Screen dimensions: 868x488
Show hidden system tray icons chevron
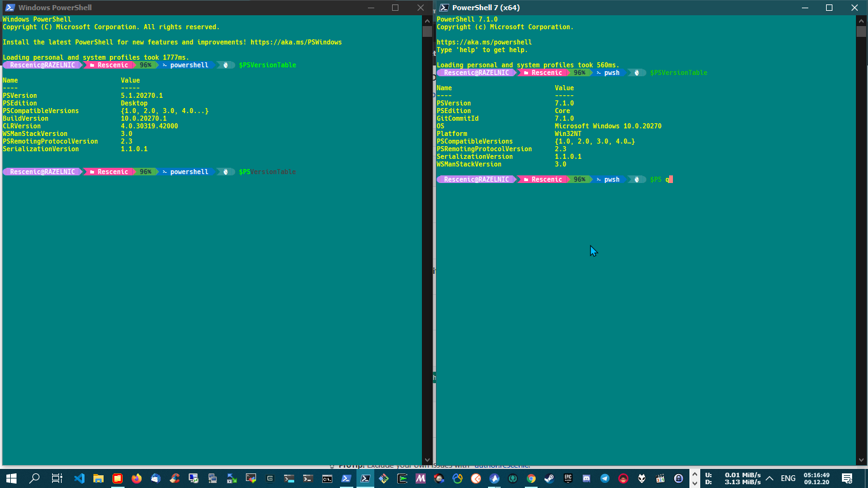click(x=770, y=478)
